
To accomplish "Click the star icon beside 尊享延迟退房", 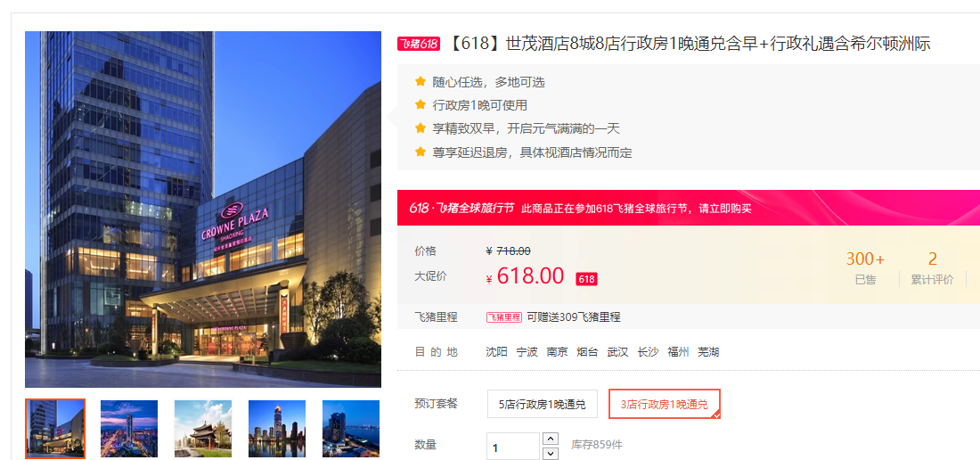I will pyautogui.click(x=421, y=152).
